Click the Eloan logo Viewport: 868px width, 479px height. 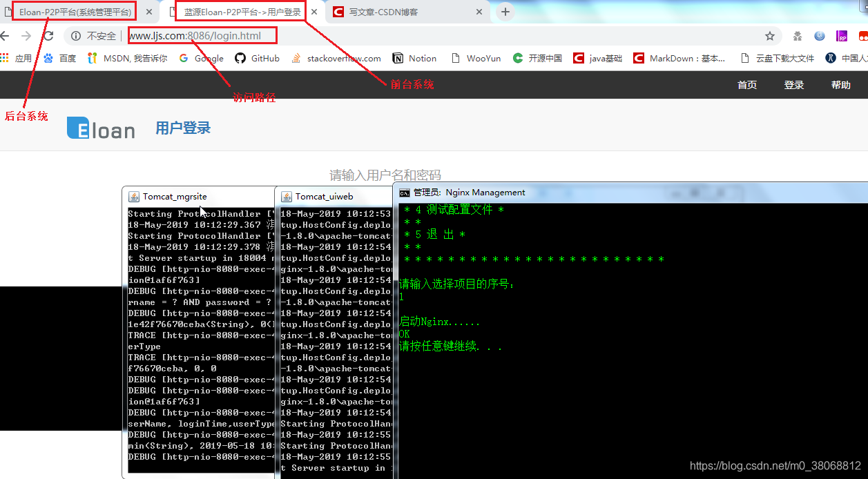tap(101, 128)
